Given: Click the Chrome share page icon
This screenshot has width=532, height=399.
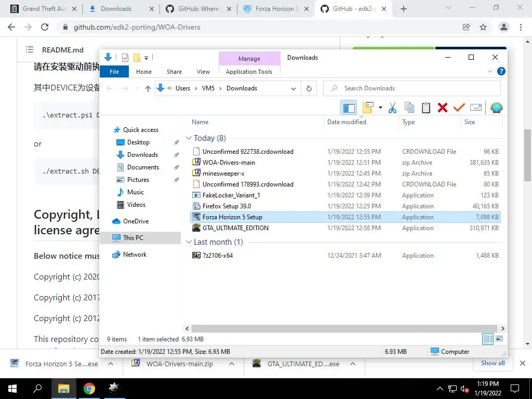Looking at the screenshot, I should [x=467, y=27].
